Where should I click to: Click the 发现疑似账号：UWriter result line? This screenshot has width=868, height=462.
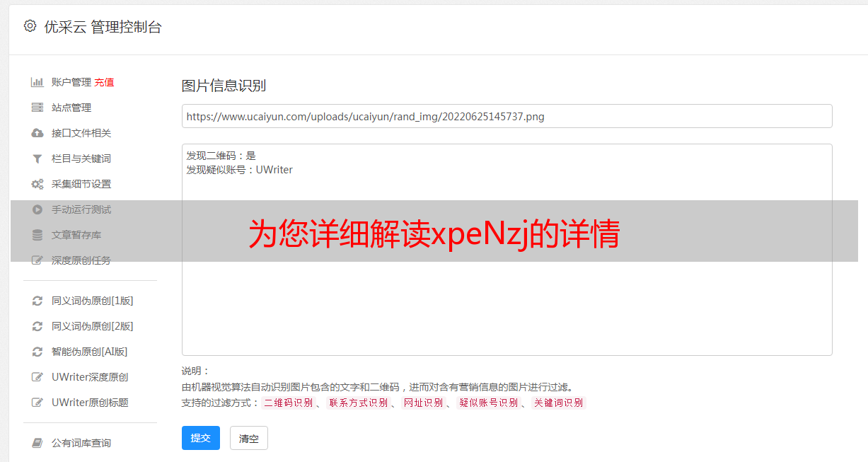[240, 170]
